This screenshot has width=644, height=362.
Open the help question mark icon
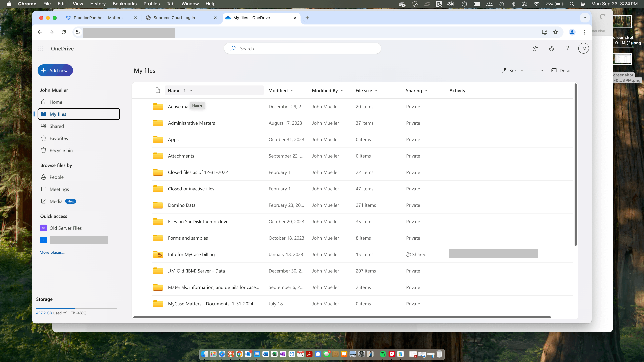click(567, 48)
